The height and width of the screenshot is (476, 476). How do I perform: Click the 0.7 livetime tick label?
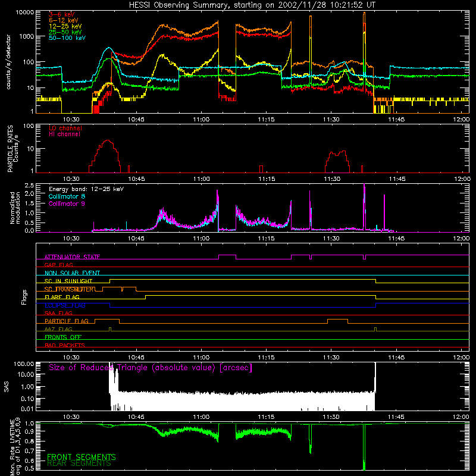coord(29,451)
